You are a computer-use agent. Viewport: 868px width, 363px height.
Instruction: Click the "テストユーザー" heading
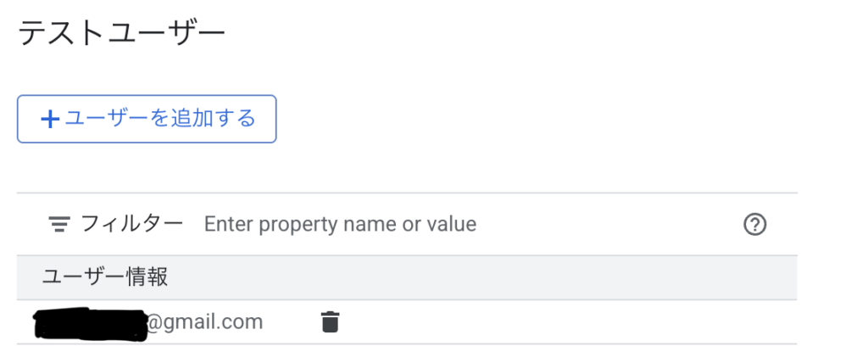coord(121,34)
